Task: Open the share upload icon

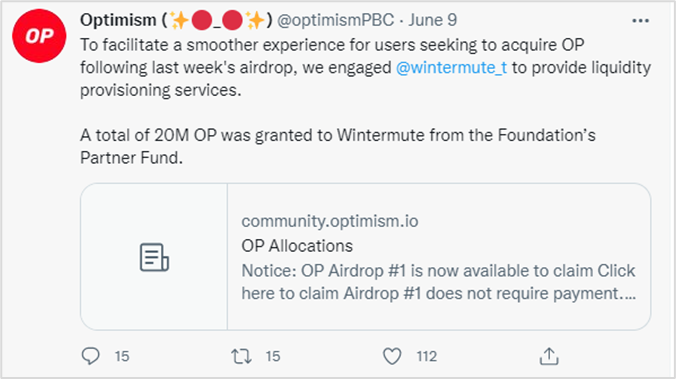Action: tap(549, 356)
